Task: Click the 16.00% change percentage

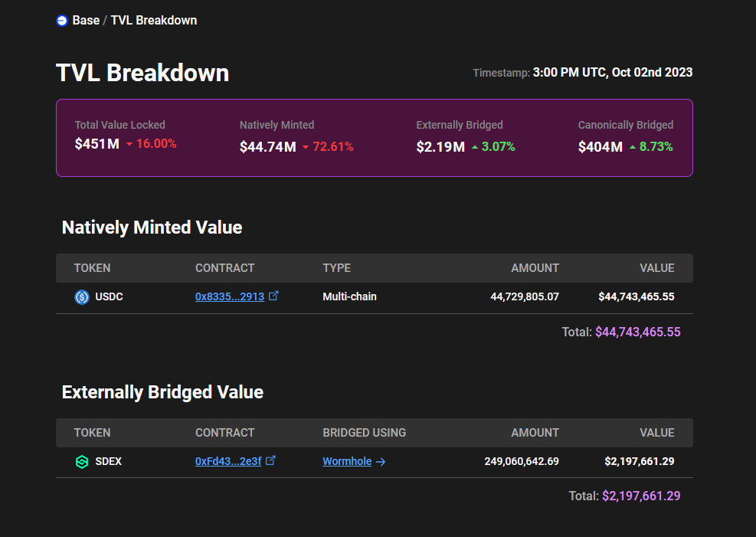Action: [156, 144]
